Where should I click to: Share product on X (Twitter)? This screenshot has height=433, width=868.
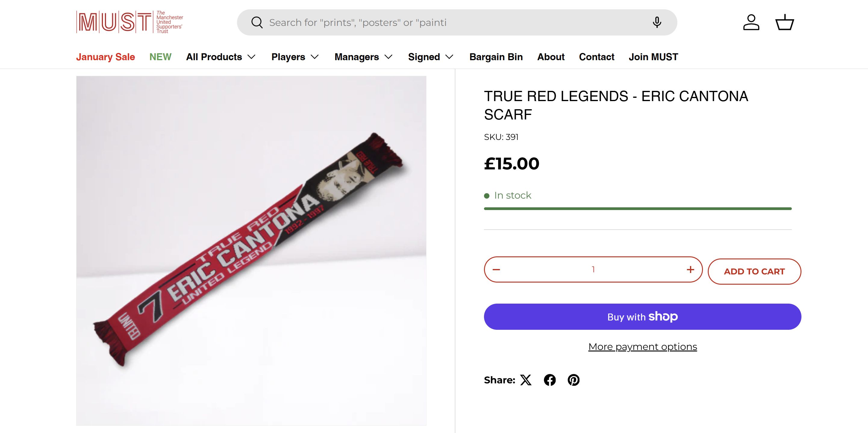(526, 380)
